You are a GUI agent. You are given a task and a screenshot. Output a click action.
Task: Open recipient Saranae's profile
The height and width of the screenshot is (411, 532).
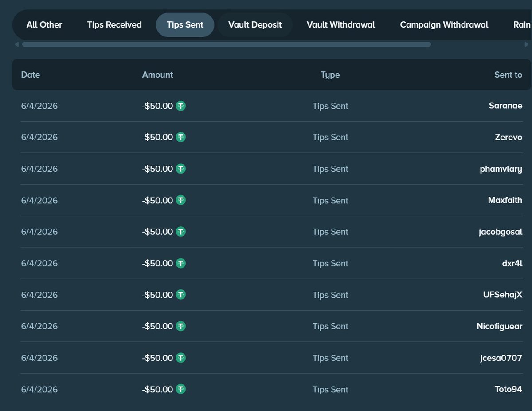[505, 106]
